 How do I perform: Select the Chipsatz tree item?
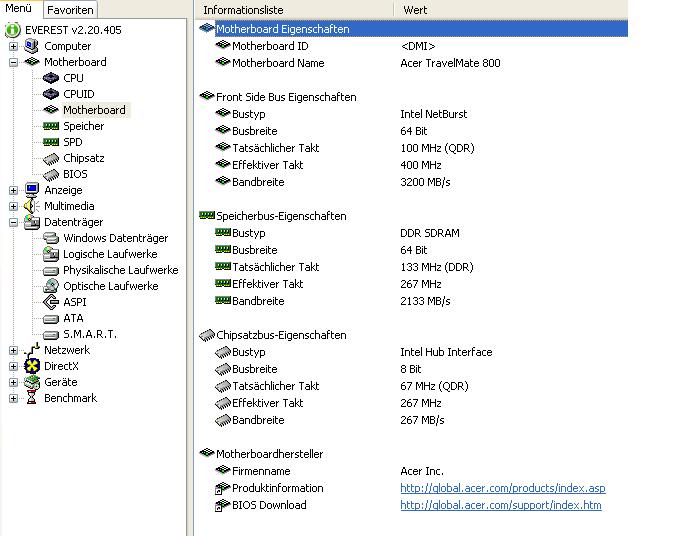click(x=83, y=158)
